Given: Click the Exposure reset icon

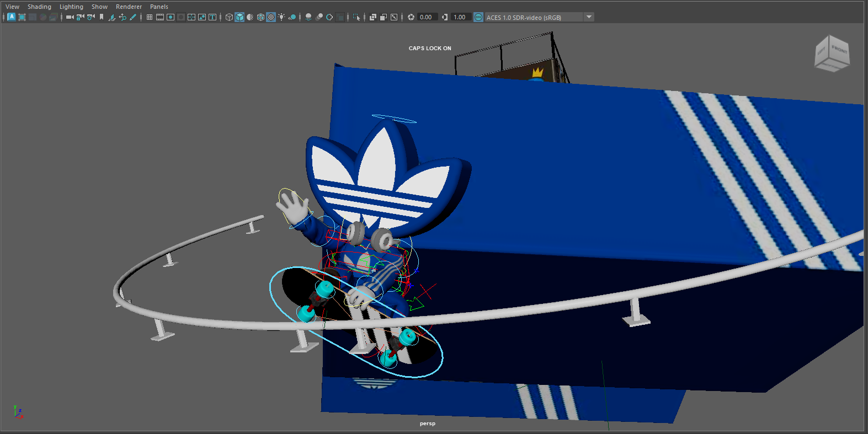Looking at the screenshot, I should pyautogui.click(x=411, y=17).
